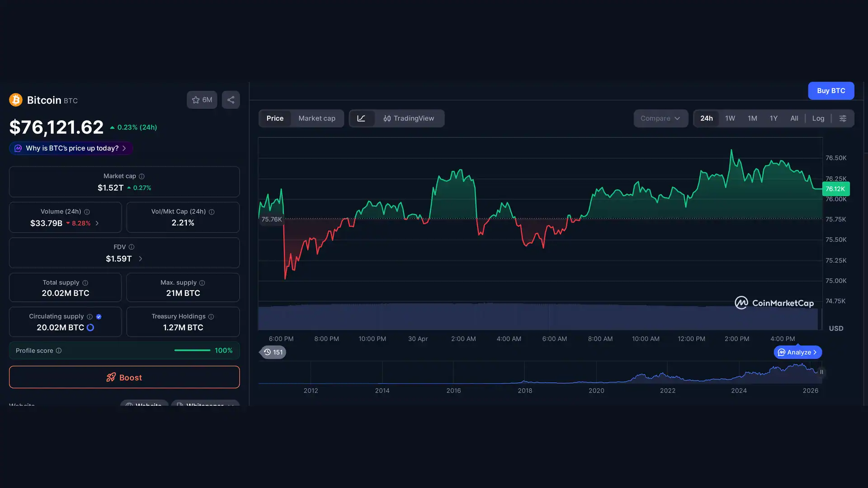Click the 76.12K current price tag

pos(835,189)
